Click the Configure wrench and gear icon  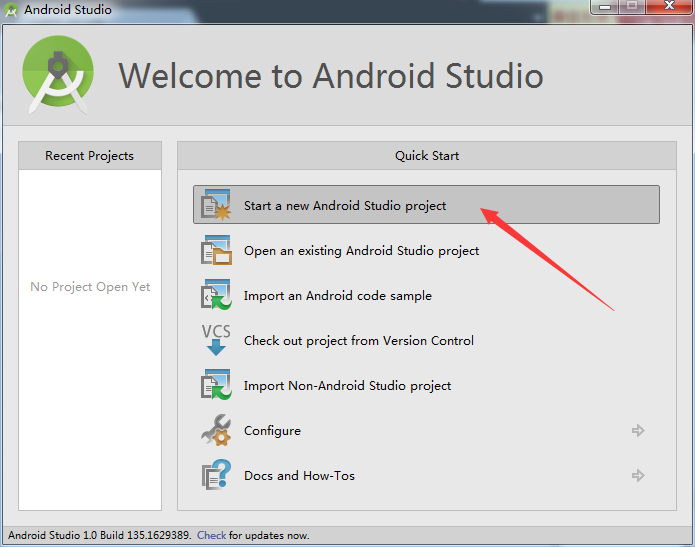(x=216, y=430)
